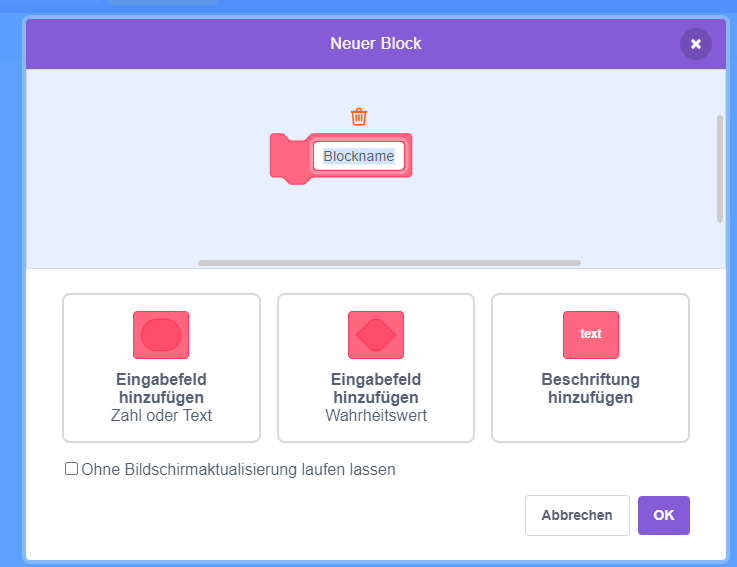737x567 pixels.
Task: Click the rounded number or text input icon
Action: (161, 335)
